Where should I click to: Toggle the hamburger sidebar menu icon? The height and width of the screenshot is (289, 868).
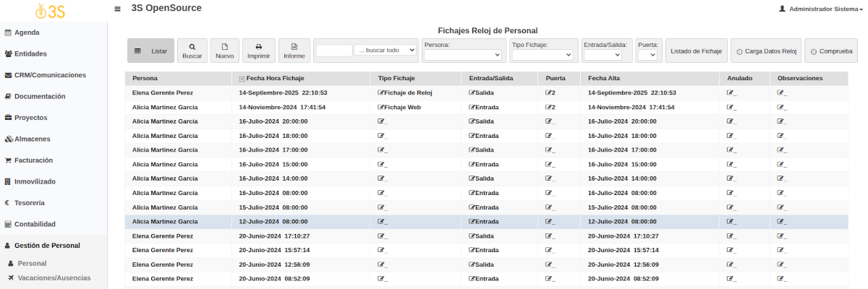click(x=118, y=9)
